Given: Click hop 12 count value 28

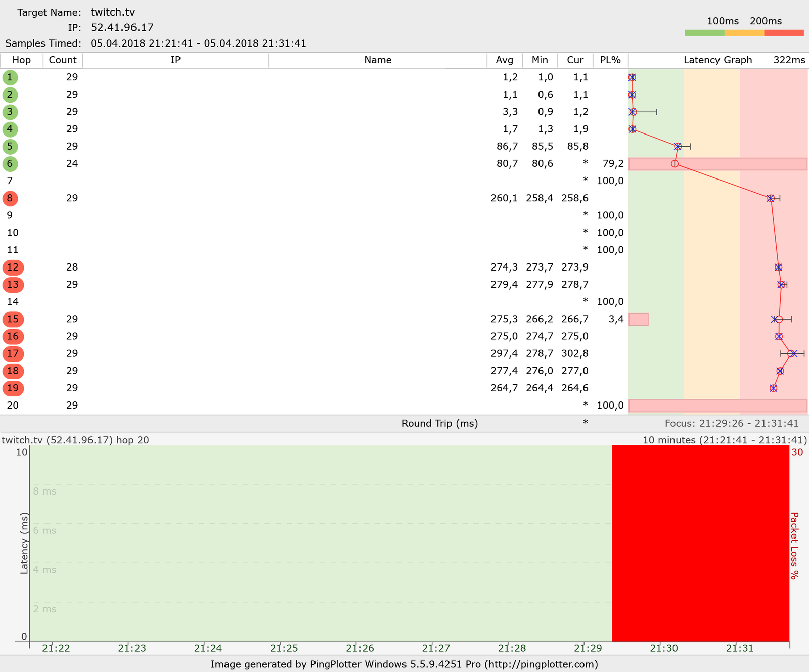Looking at the screenshot, I should click(x=72, y=267).
